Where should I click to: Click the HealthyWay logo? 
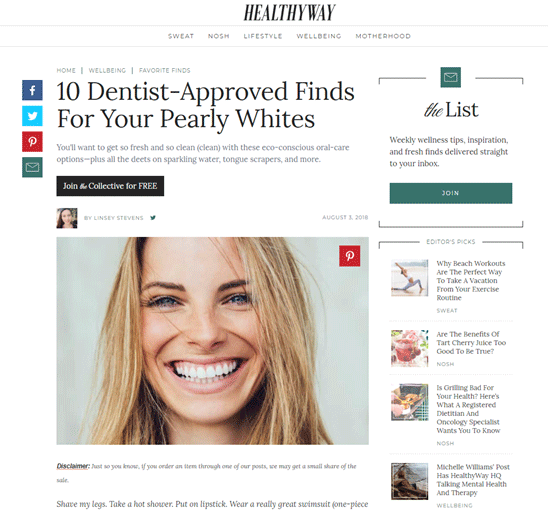pos(289,13)
